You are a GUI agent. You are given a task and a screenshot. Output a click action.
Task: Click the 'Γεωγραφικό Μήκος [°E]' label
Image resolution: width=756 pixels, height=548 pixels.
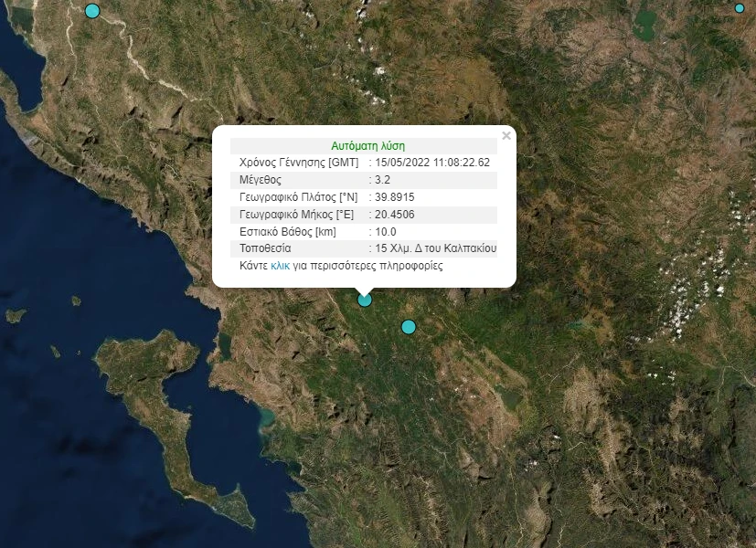296,215
